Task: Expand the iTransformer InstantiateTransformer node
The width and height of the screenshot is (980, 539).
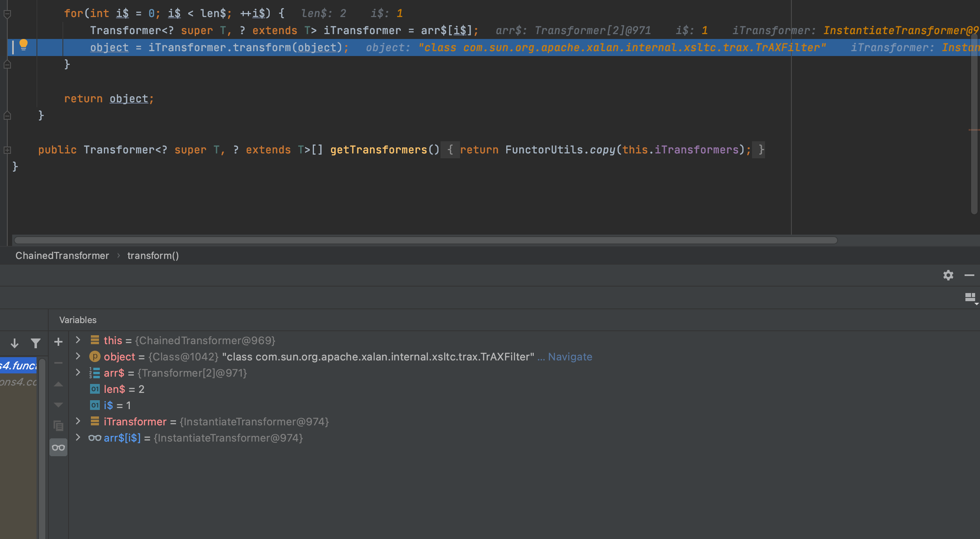Action: pyautogui.click(x=78, y=421)
